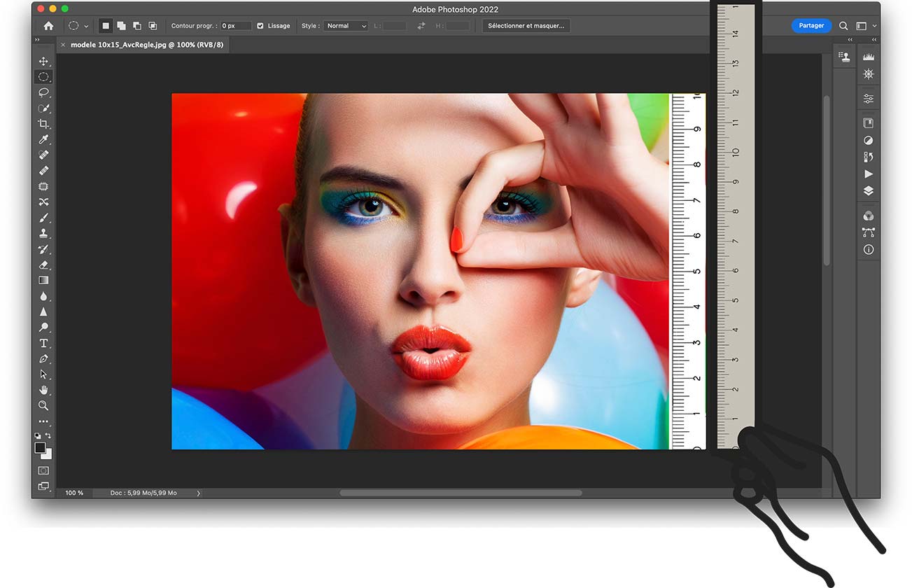Screen dimensions: 912x588
Task: Pick the Eyedropper tool
Action: [43, 140]
